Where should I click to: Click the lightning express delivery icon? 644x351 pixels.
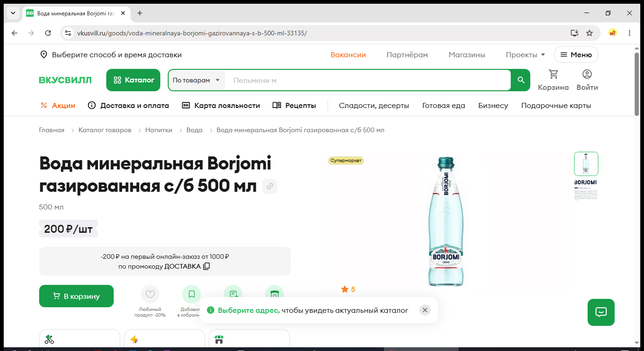pos(134,339)
